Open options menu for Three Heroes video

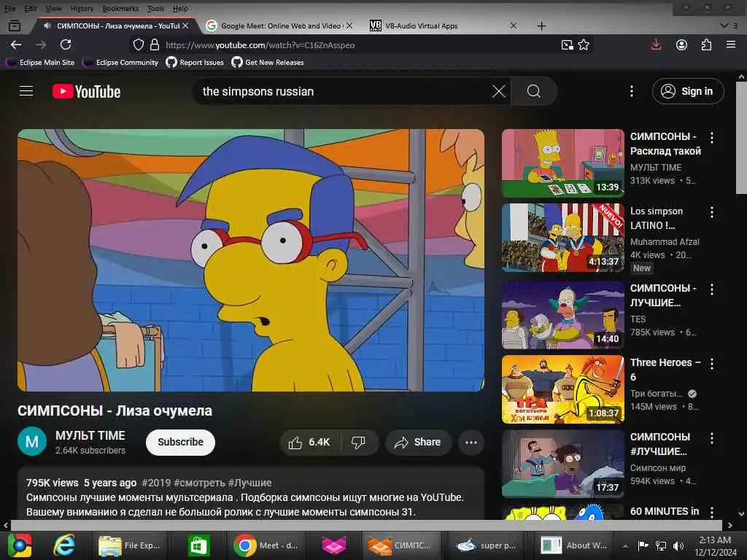[x=712, y=365]
